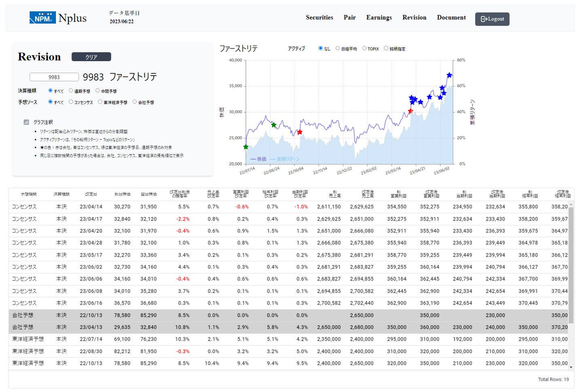Select 会社予想 forecast source radio
This screenshot has width=580, height=392.
tap(135, 102)
